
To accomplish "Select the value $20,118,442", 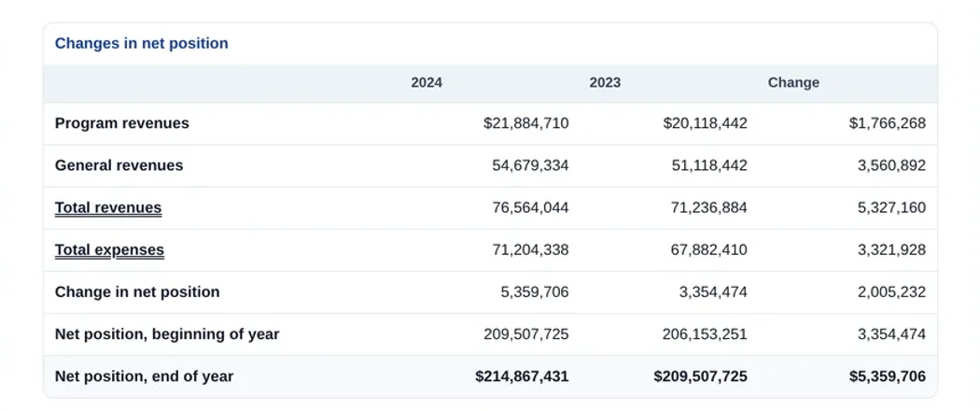I will coord(705,123).
